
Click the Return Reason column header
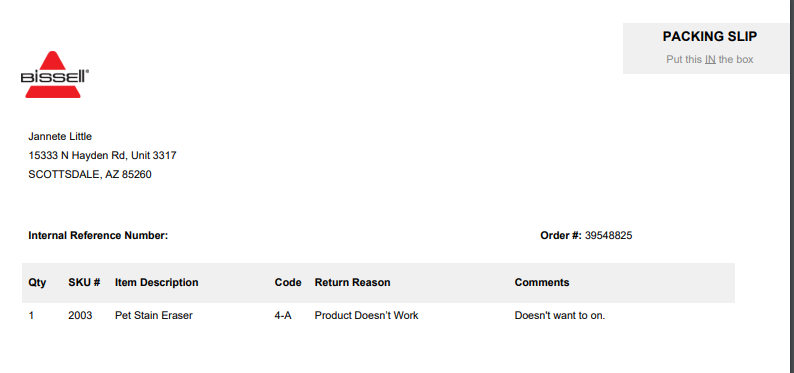pyautogui.click(x=352, y=282)
